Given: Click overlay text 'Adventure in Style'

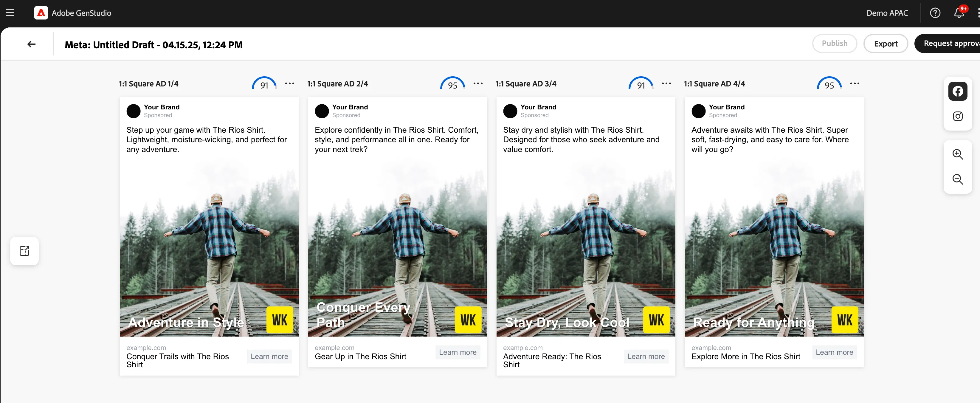Looking at the screenshot, I should tap(186, 322).
